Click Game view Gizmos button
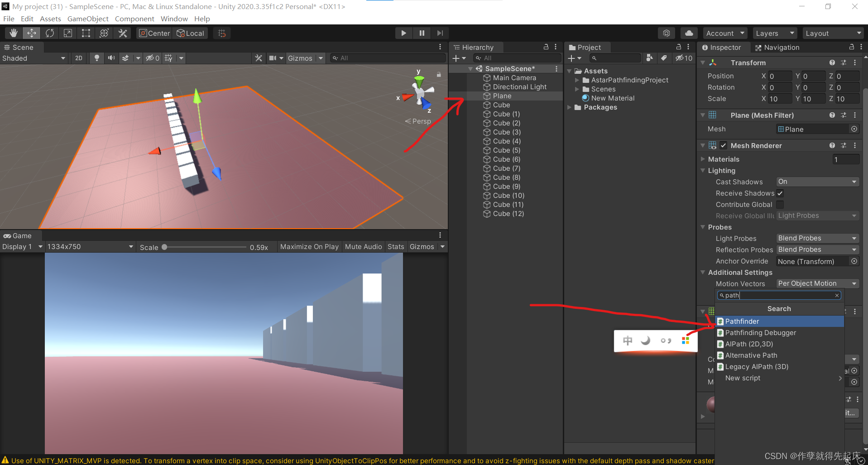The image size is (868, 465). point(422,247)
